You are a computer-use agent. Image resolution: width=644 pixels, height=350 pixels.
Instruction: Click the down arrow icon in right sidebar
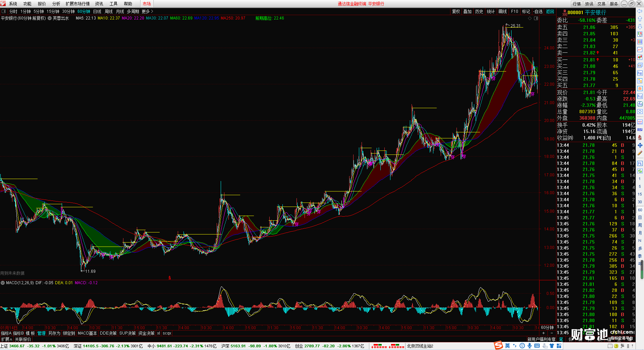(x=640, y=27)
